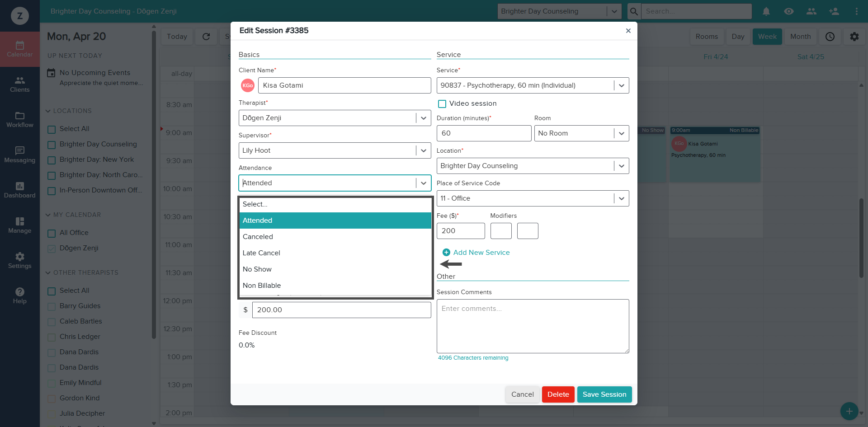Click the Add New Service link

(481, 253)
